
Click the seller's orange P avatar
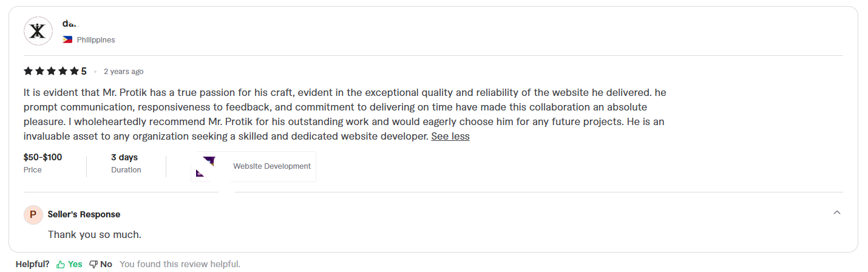[33, 214]
